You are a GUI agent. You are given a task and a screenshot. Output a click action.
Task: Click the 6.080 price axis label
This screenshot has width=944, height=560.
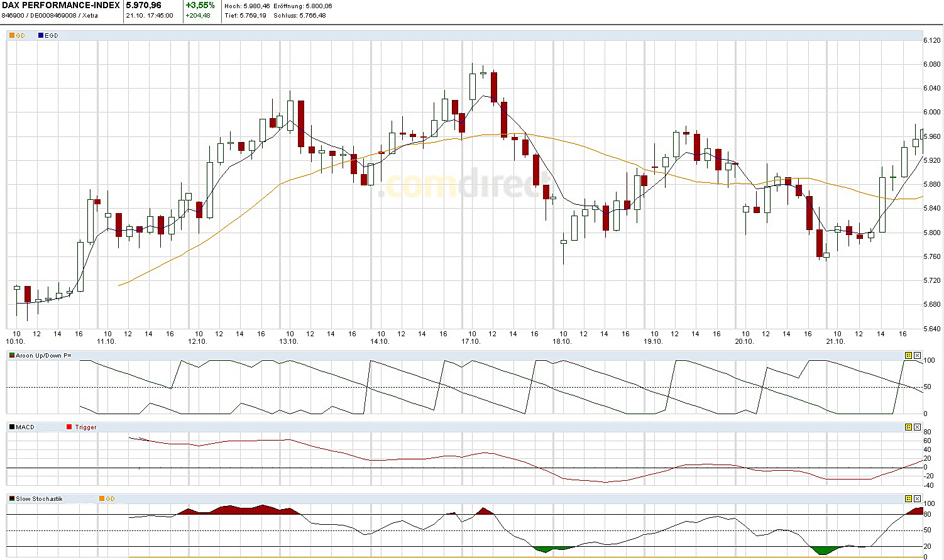click(x=932, y=64)
